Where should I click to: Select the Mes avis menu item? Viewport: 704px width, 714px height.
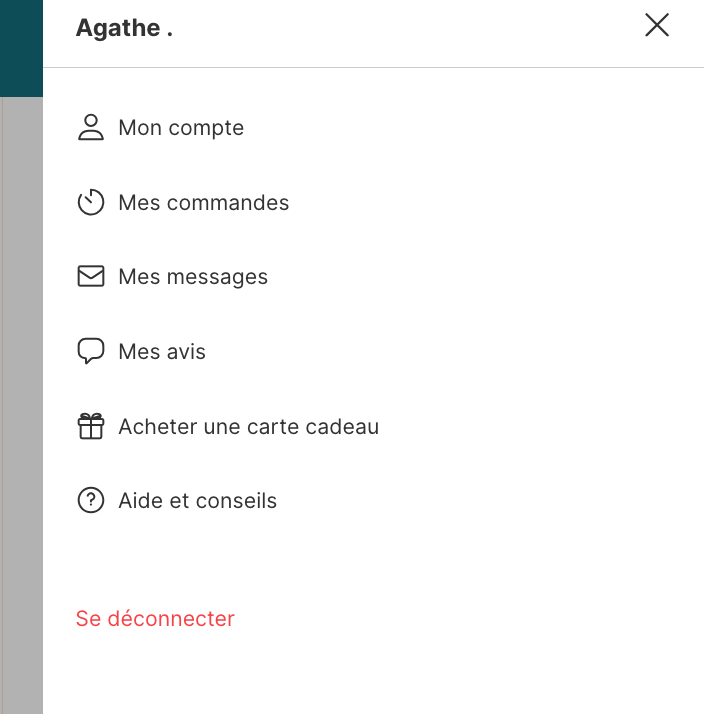pyautogui.click(x=162, y=352)
